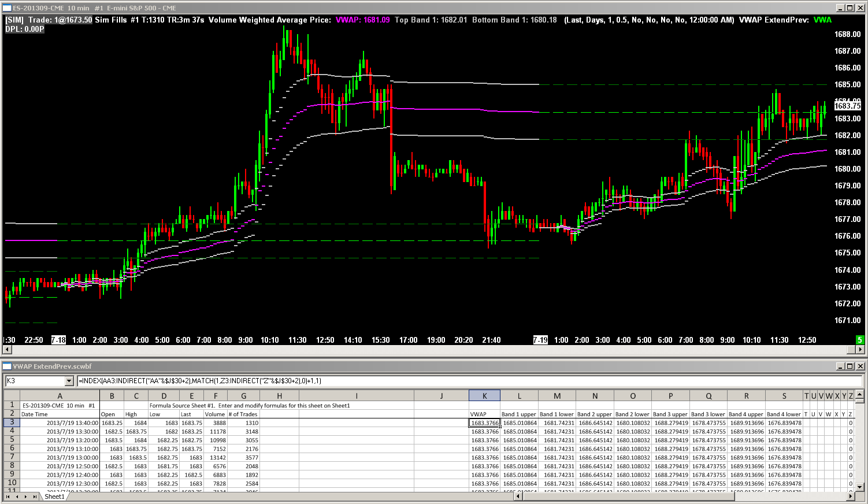Click the 'VWAP' column header cell
The image size is (868, 504).
(x=484, y=414)
